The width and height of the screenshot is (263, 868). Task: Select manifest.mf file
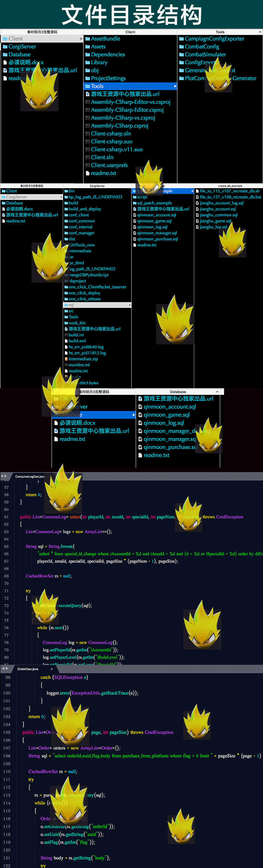79,365
